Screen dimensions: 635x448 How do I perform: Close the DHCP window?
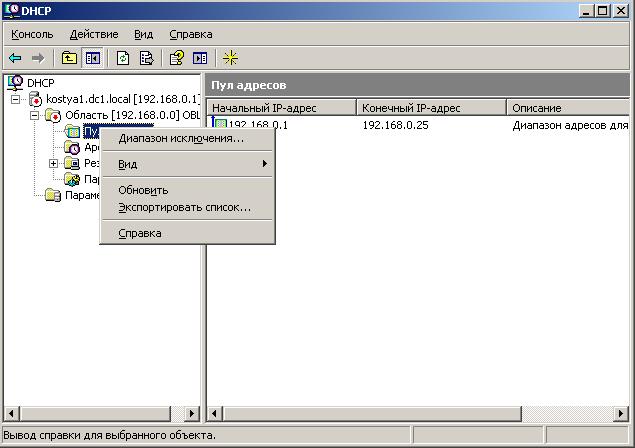click(x=621, y=11)
